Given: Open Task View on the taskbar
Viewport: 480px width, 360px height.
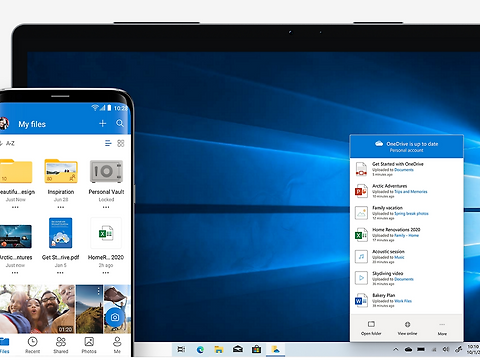Looking at the screenshot, I should (181, 349).
